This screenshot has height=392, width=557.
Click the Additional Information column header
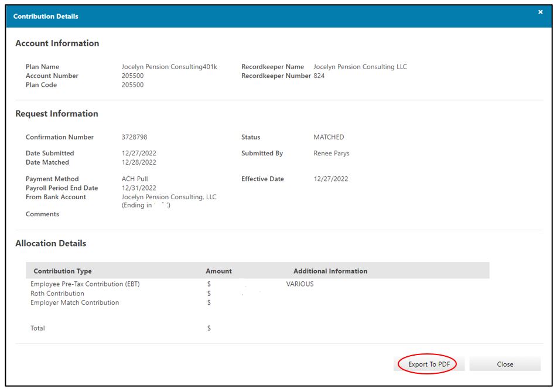[330, 271]
